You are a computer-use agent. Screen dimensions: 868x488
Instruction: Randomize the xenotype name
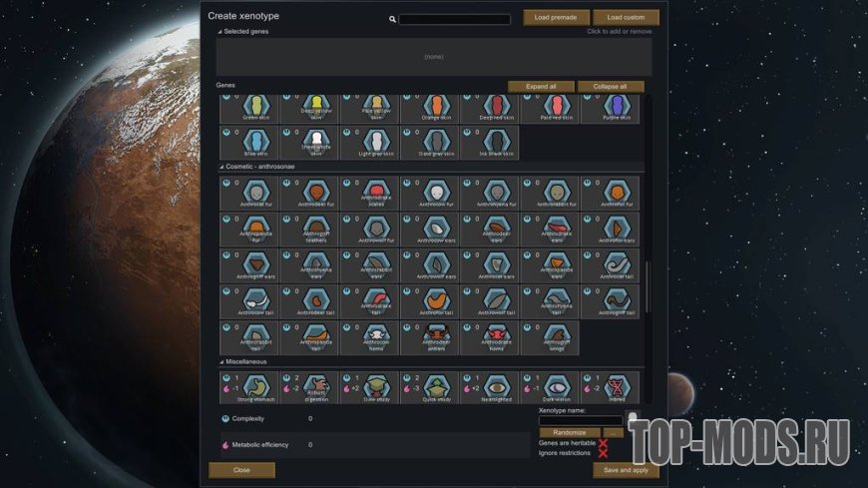570,432
